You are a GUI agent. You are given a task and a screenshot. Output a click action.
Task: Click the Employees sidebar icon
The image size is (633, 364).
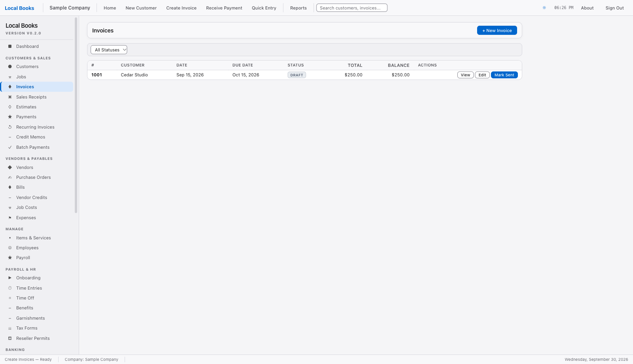pyautogui.click(x=10, y=248)
